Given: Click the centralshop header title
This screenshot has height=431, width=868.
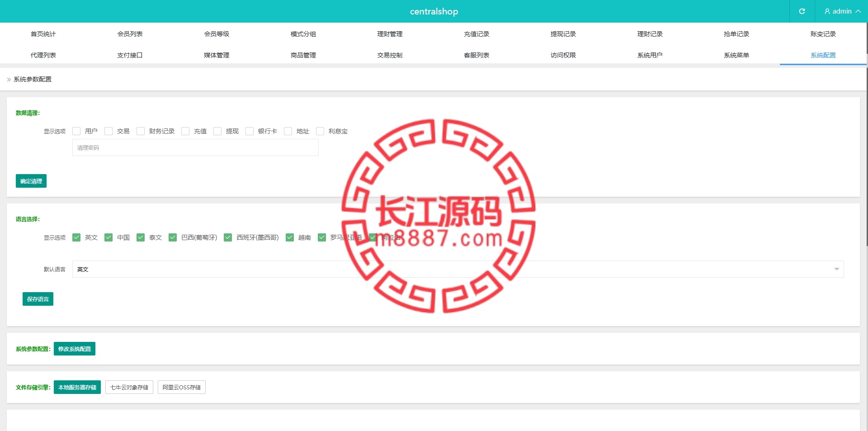Looking at the screenshot, I should click(434, 11).
